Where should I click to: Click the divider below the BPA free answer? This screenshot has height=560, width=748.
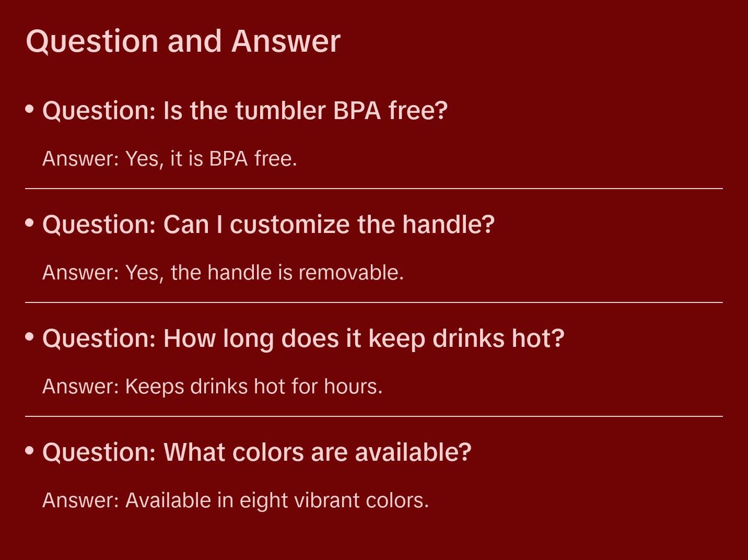pos(374,189)
